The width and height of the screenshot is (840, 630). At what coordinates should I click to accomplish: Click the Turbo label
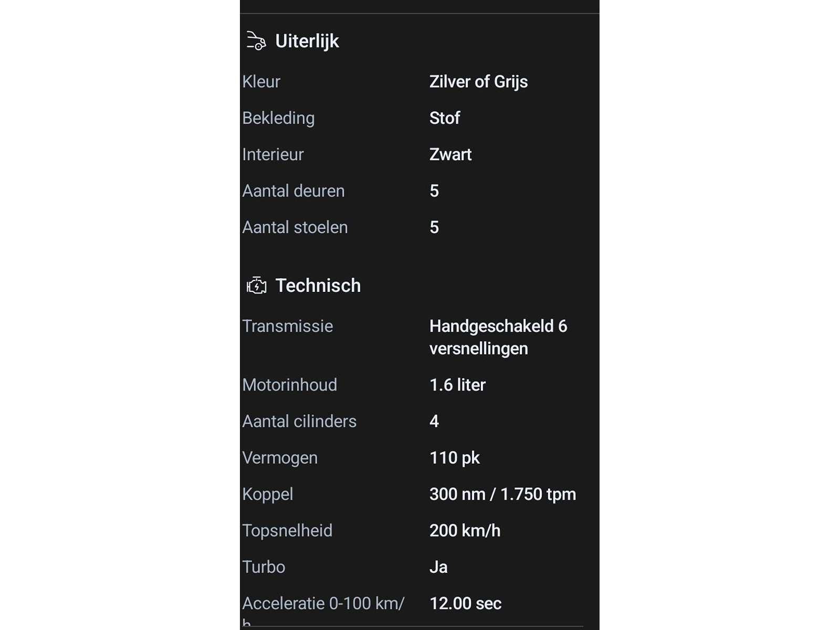(264, 567)
